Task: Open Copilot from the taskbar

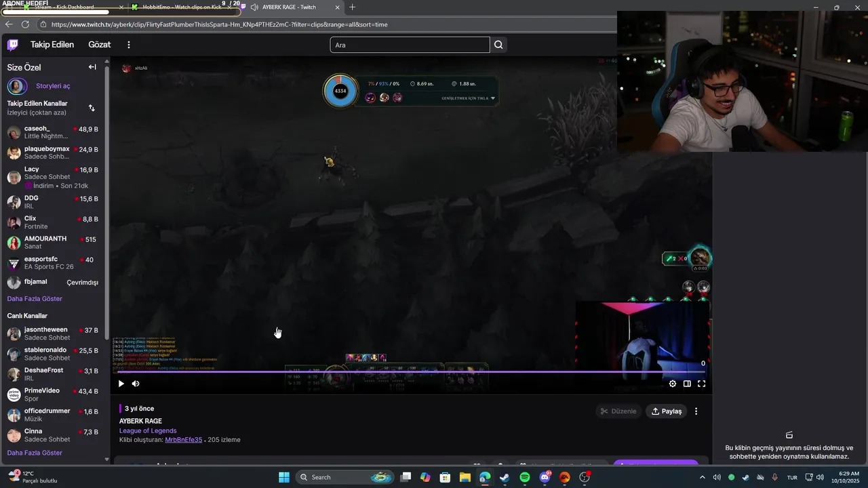Action: tap(425, 477)
